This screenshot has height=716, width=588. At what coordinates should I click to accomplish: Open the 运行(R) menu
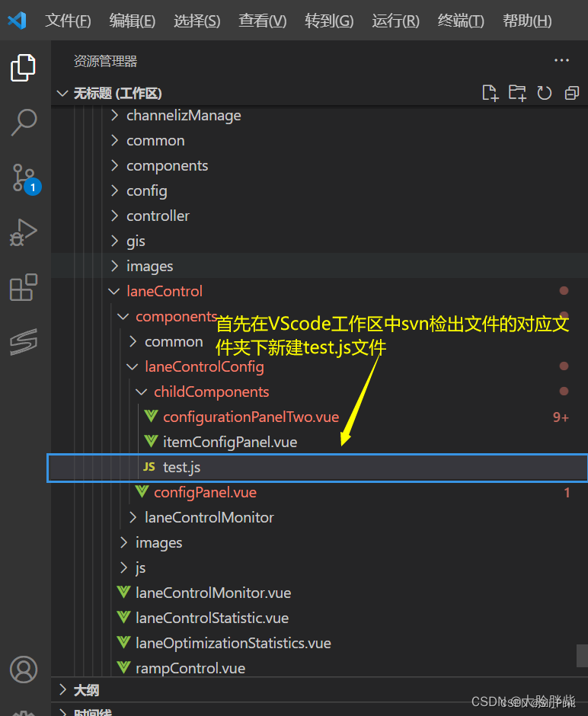(x=396, y=21)
